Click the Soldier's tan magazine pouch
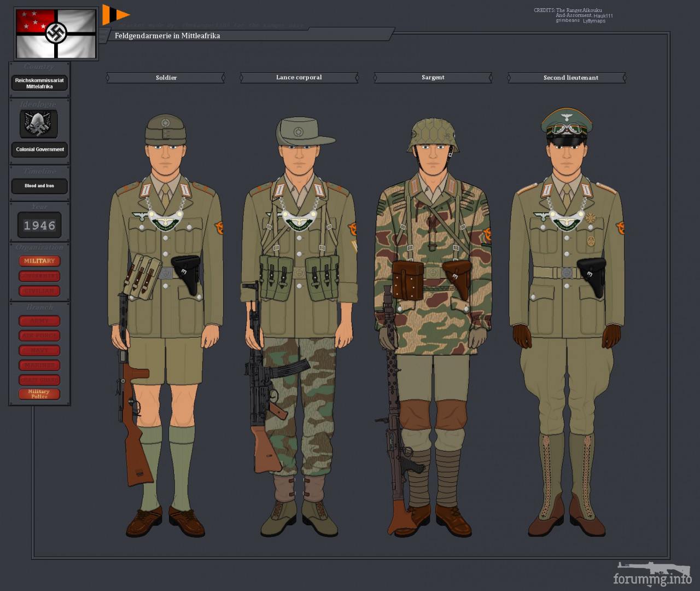 (141, 276)
